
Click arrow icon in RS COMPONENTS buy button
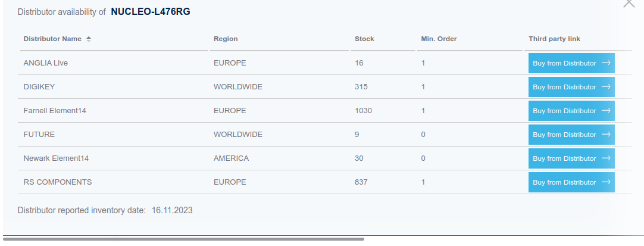(606, 182)
